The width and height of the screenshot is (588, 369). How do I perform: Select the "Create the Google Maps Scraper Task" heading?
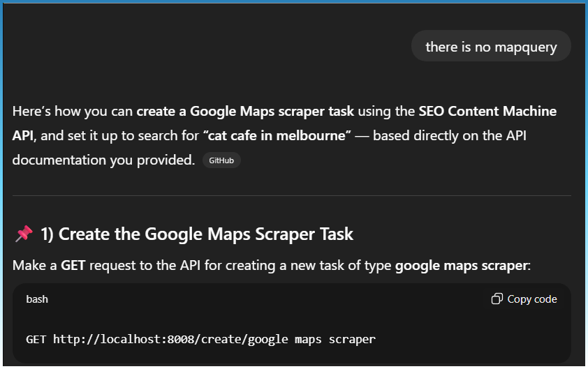(206, 234)
